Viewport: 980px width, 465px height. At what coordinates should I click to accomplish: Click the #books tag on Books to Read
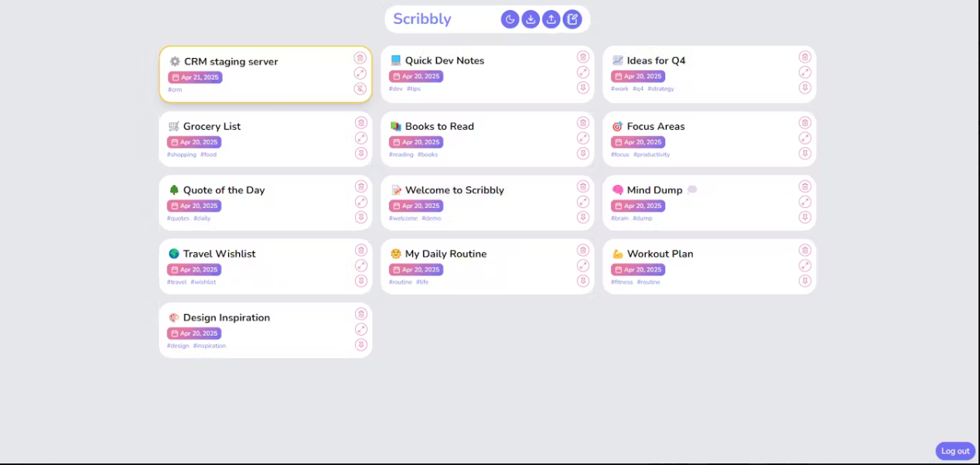tap(428, 155)
